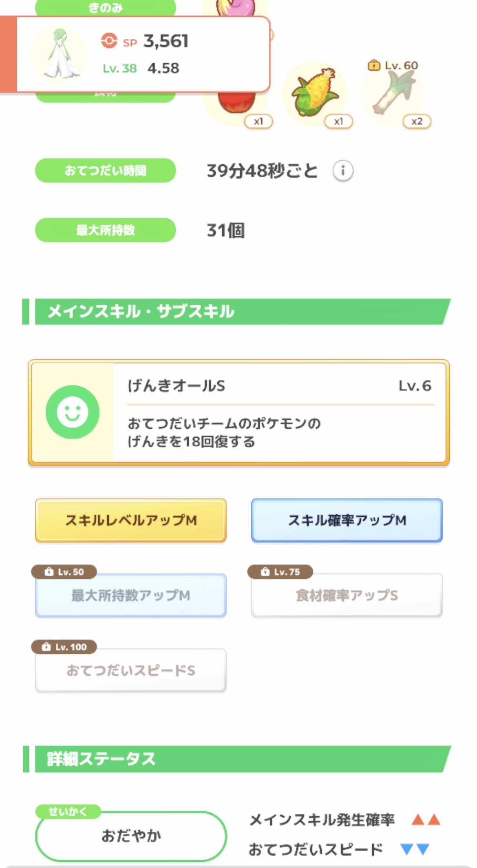
Task: Tap locked 食材確率アップS sub skill
Action: pyautogui.click(x=347, y=596)
